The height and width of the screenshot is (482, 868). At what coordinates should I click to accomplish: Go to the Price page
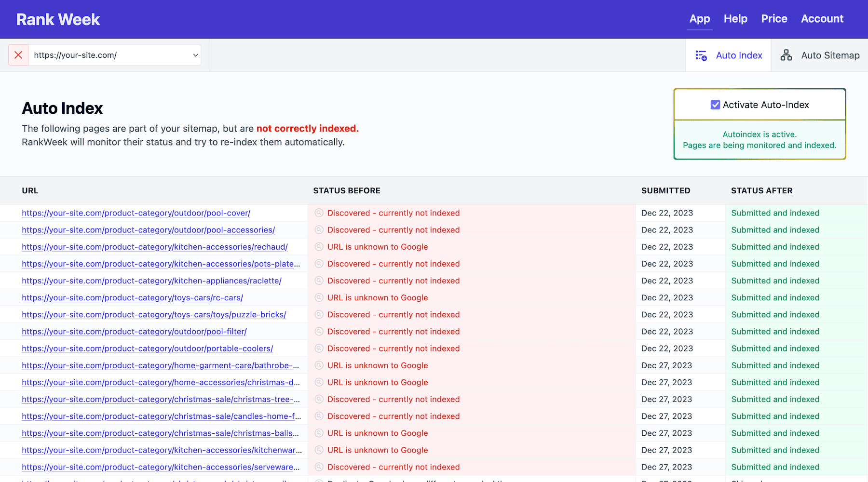pyautogui.click(x=774, y=19)
